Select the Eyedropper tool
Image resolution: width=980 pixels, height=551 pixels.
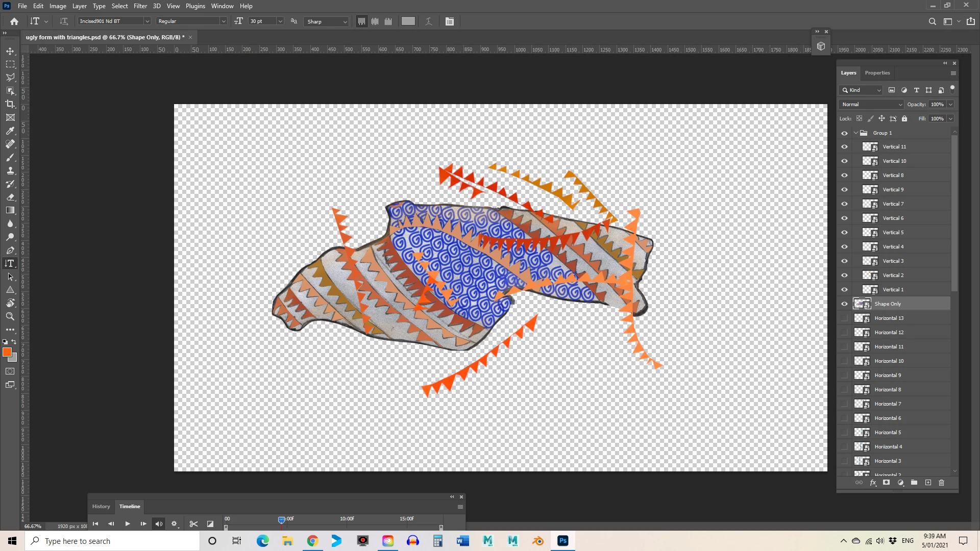point(10,131)
